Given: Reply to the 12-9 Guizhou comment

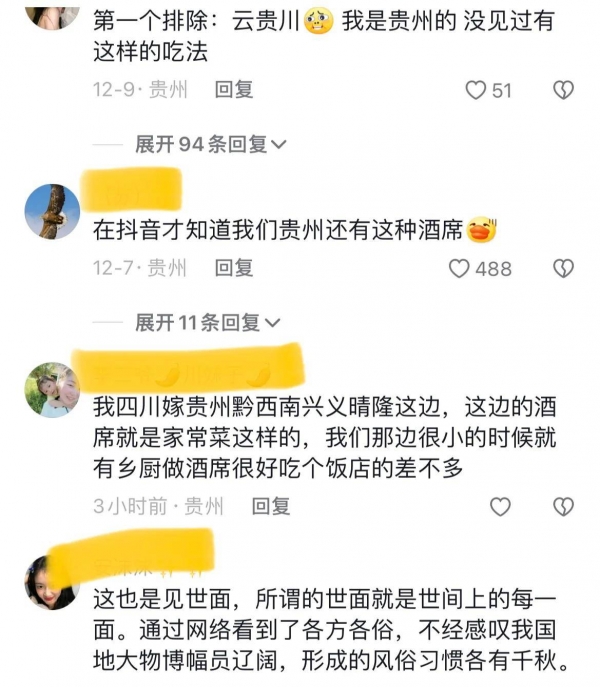Looking at the screenshot, I should tap(234, 90).
